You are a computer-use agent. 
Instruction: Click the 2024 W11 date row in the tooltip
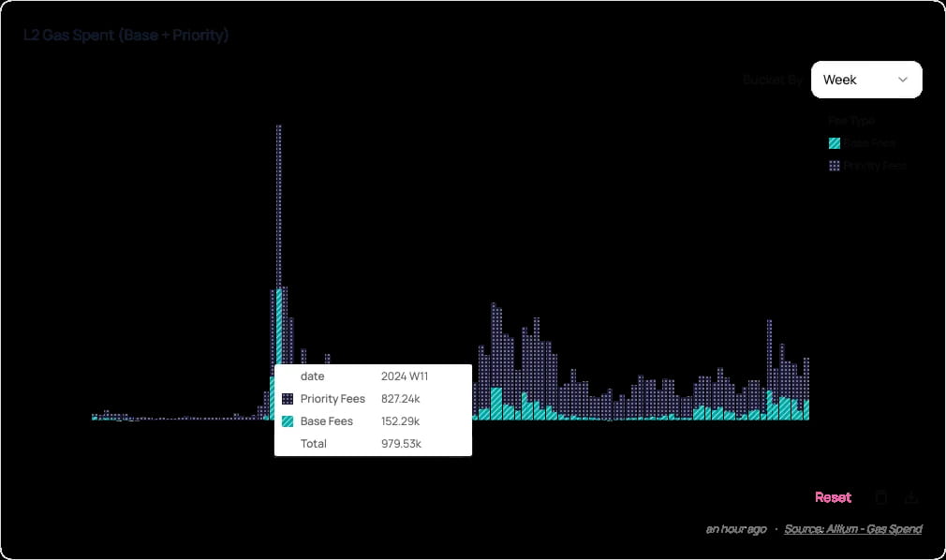click(x=373, y=376)
